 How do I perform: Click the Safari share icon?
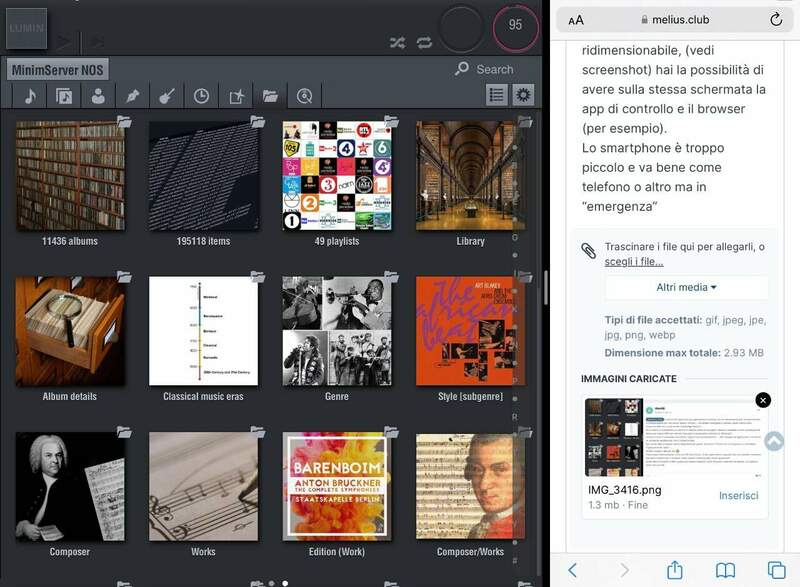[675, 570]
